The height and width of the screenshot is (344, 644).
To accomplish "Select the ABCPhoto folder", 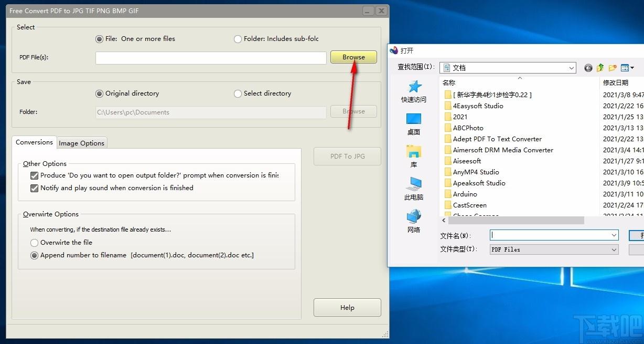I will [x=464, y=128].
